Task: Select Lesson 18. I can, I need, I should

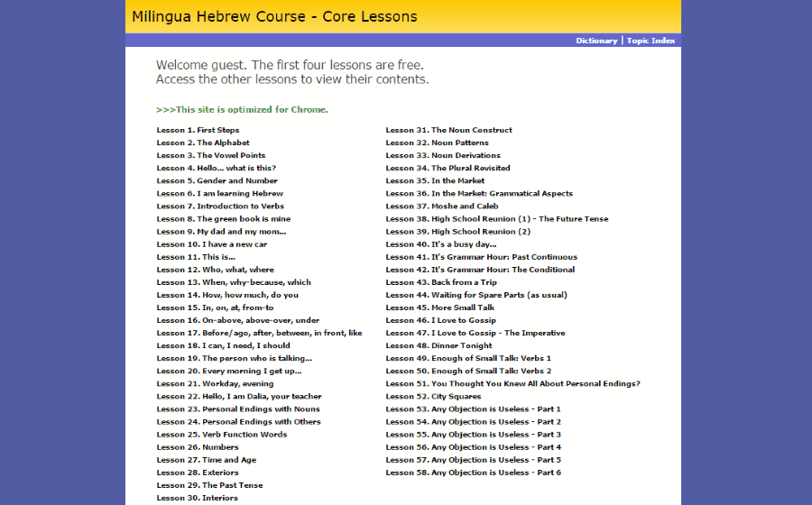Action: (223, 345)
